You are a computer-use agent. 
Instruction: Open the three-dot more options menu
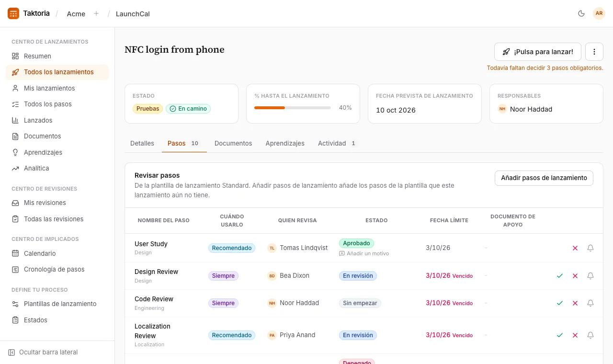tap(594, 52)
